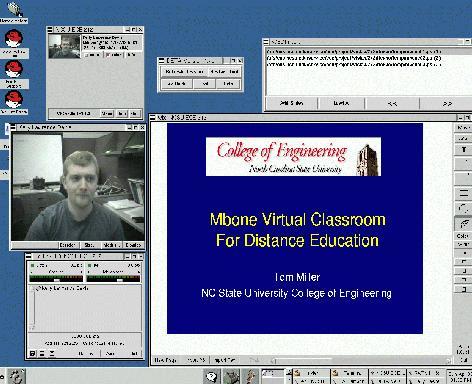Toggle the left green audio checkbox
Image resolution: width=472 pixels, height=384 pixels.
(33, 266)
